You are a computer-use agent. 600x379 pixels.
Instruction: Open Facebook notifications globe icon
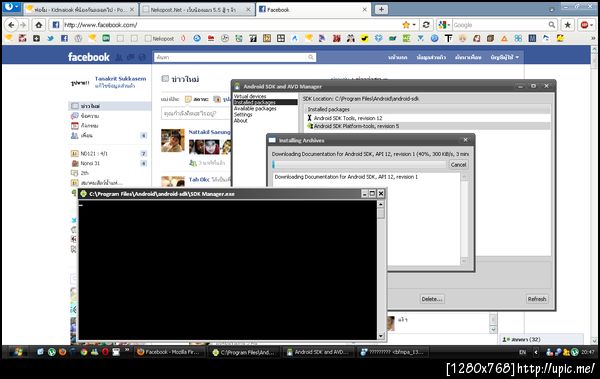142,57
